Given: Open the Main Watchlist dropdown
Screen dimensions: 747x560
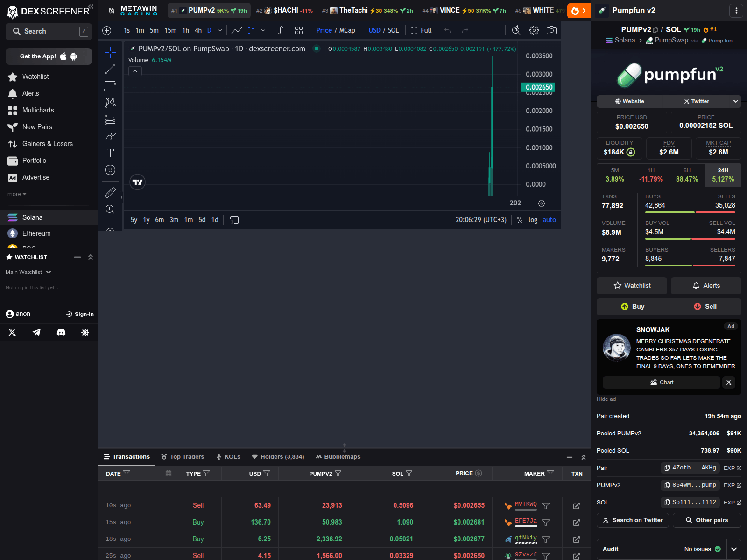Looking at the screenshot, I should pos(28,272).
